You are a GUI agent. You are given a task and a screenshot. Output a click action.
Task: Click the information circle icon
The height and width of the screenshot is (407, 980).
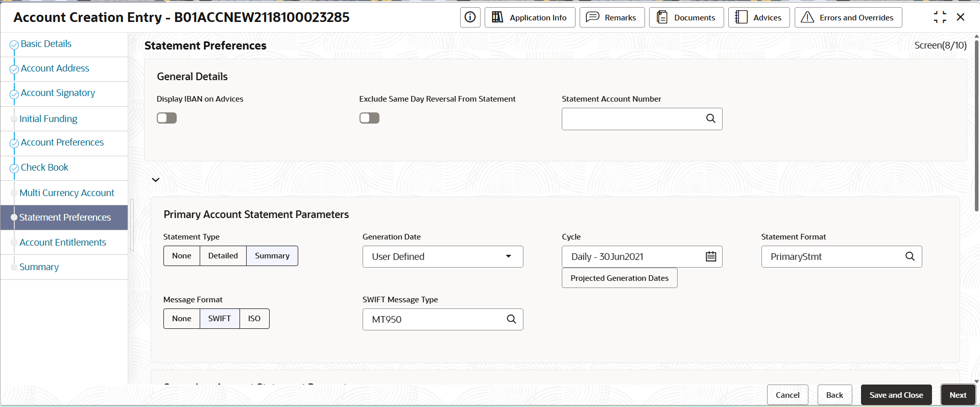[470, 17]
